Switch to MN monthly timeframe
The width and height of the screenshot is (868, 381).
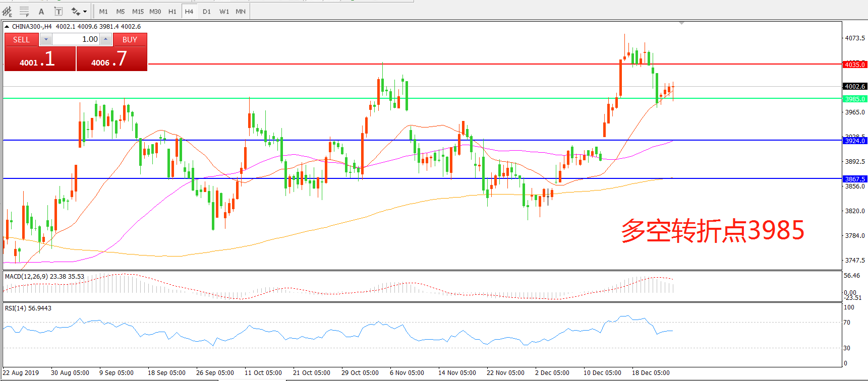click(241, 11)
